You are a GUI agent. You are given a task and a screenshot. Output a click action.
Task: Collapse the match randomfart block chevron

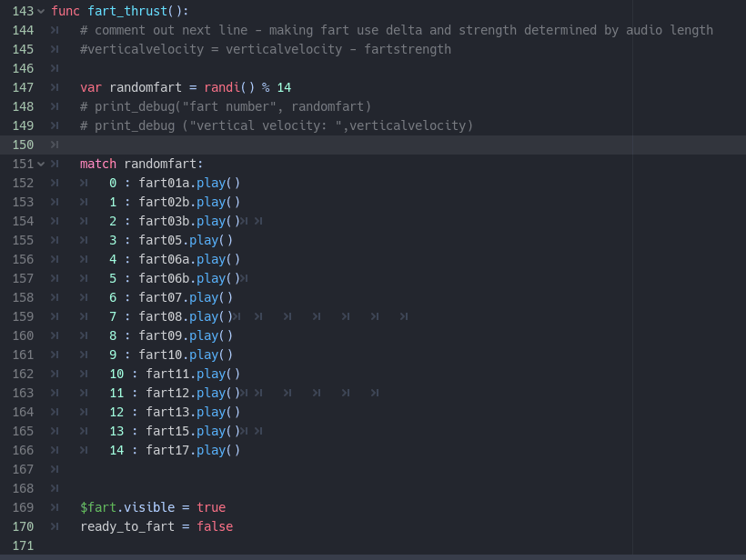pos(41,164)
